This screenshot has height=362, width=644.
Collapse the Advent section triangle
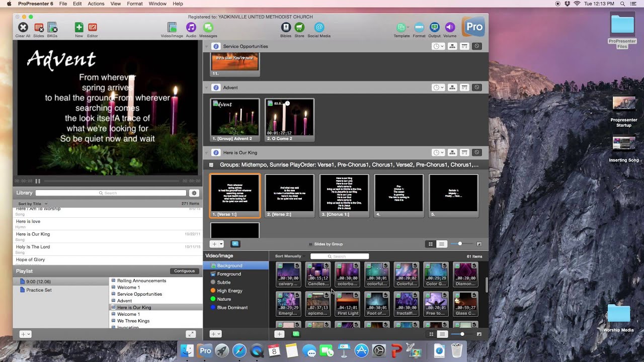click(x=206, y=87)
